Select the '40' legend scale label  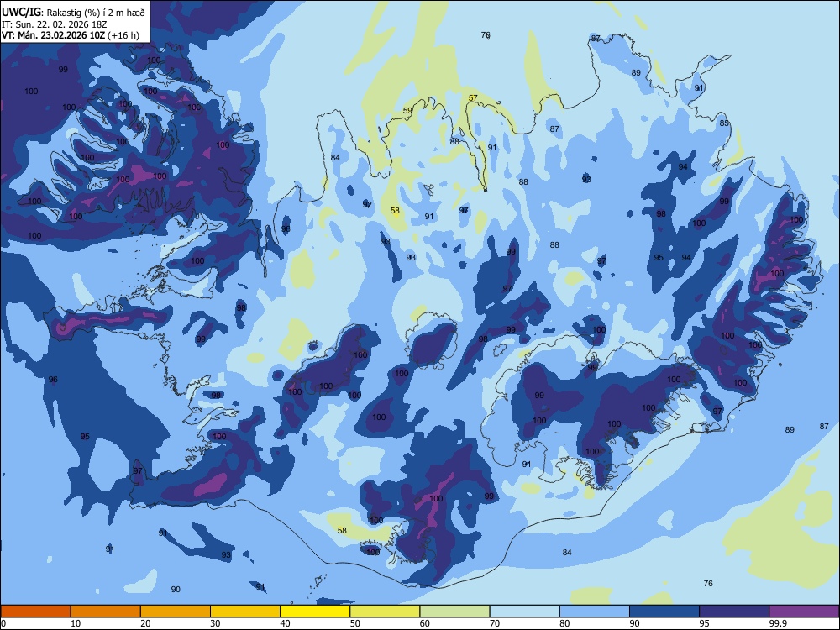(x=285, y=623)
